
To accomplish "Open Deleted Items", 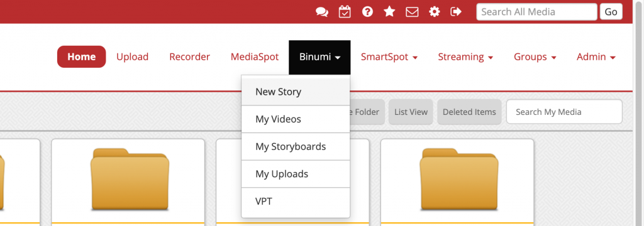I will tap(469, 112).
